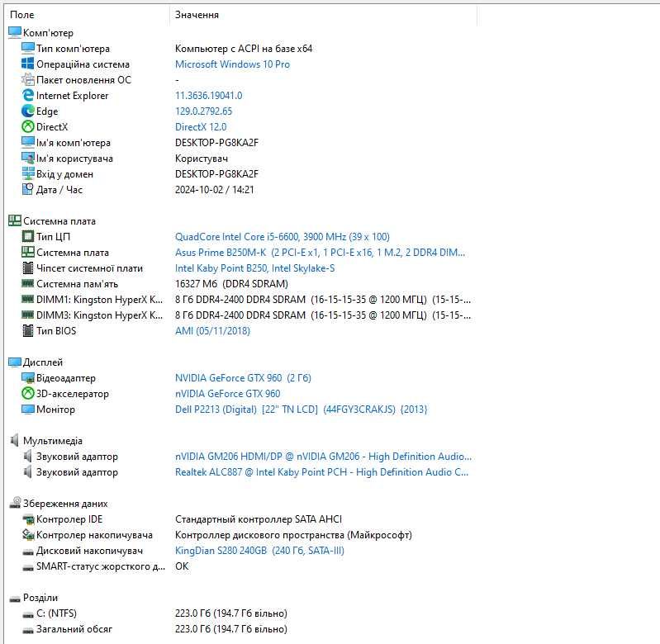This screenshot has height=644, width=660.
Task: Open the Realtek ALC887 audio link
Action: [321, 472]
